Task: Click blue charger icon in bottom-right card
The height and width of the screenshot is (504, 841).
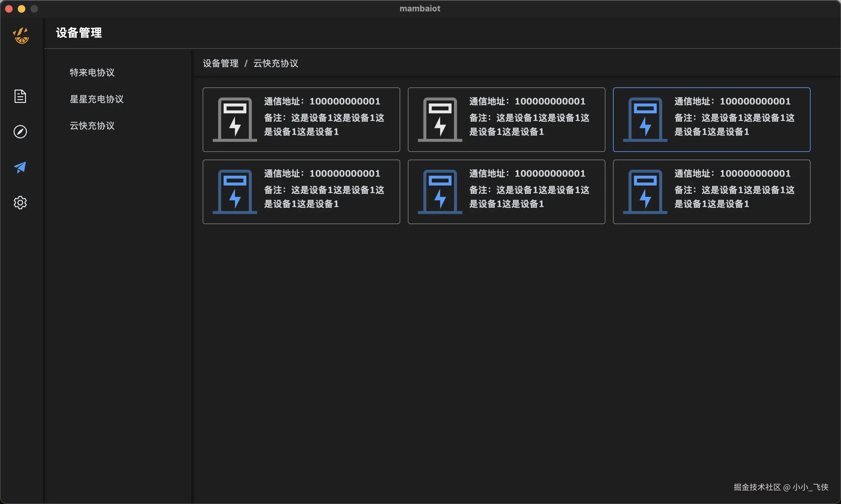Action: [645, 192]
